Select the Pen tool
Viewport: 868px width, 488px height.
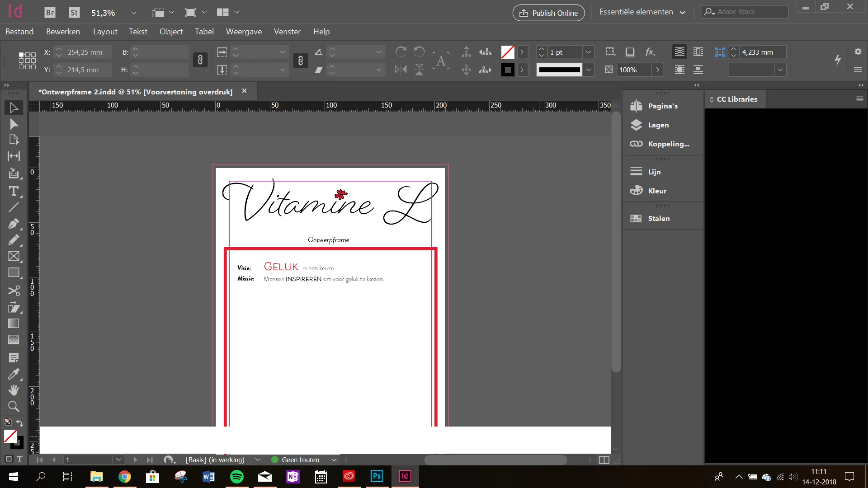(x=14, y=224)
